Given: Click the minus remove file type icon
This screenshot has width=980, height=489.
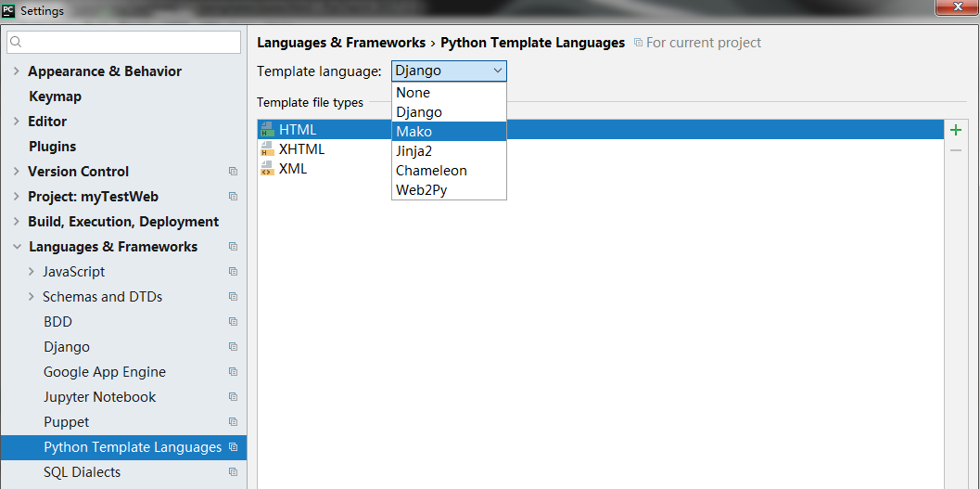Looking at the screenshot, I should pyautogui.click(x=956, y=150).
